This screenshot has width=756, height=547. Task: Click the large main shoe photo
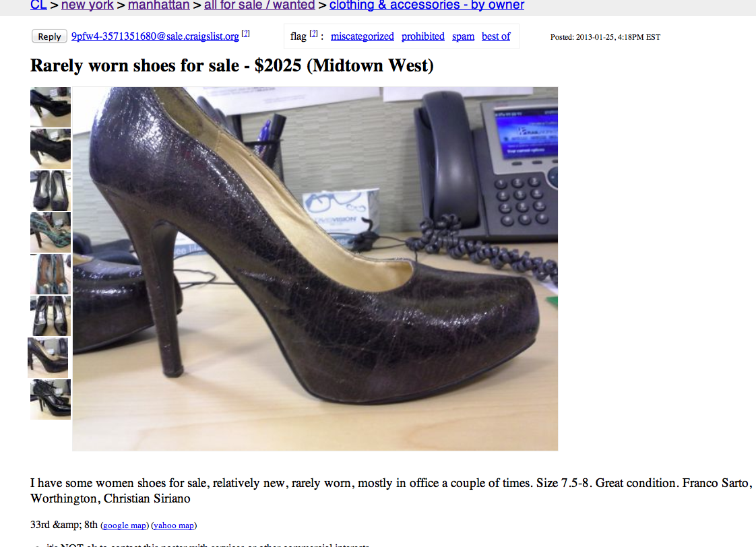tap(315, 269)
